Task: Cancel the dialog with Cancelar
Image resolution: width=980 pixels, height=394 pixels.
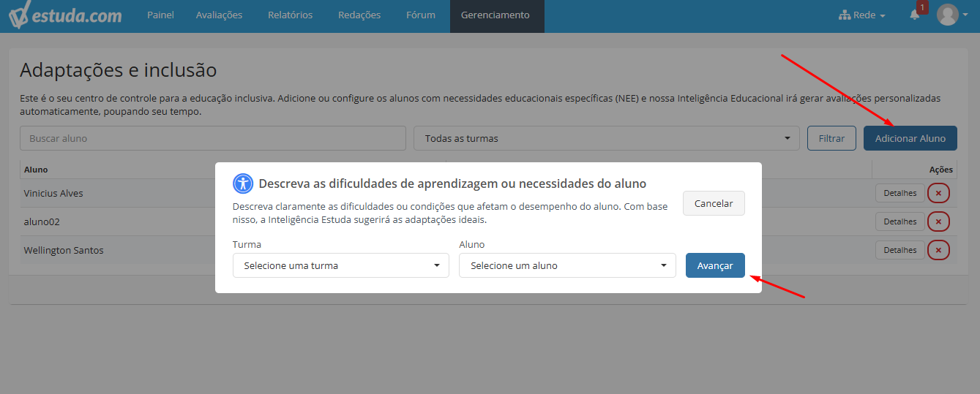Action: [x=714, y=203]
